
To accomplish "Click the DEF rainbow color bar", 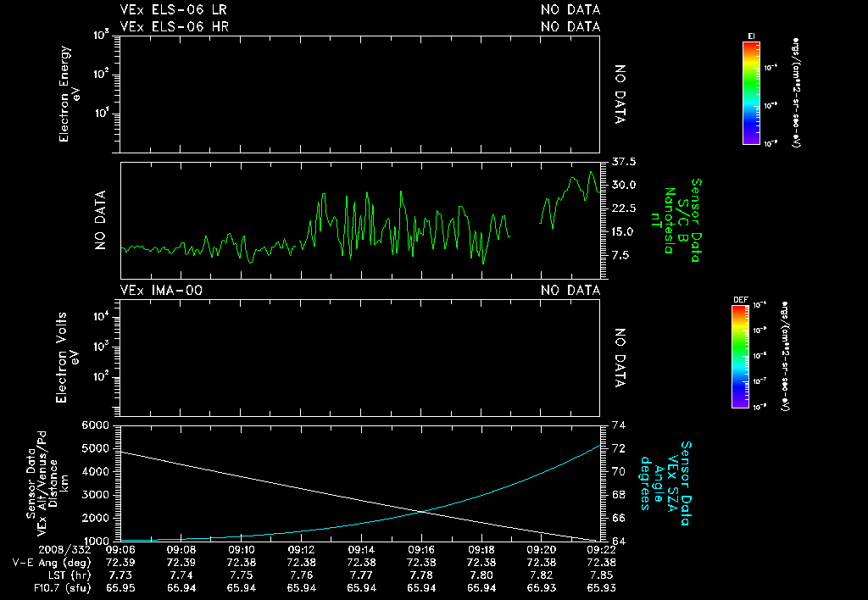I will 740,357.
